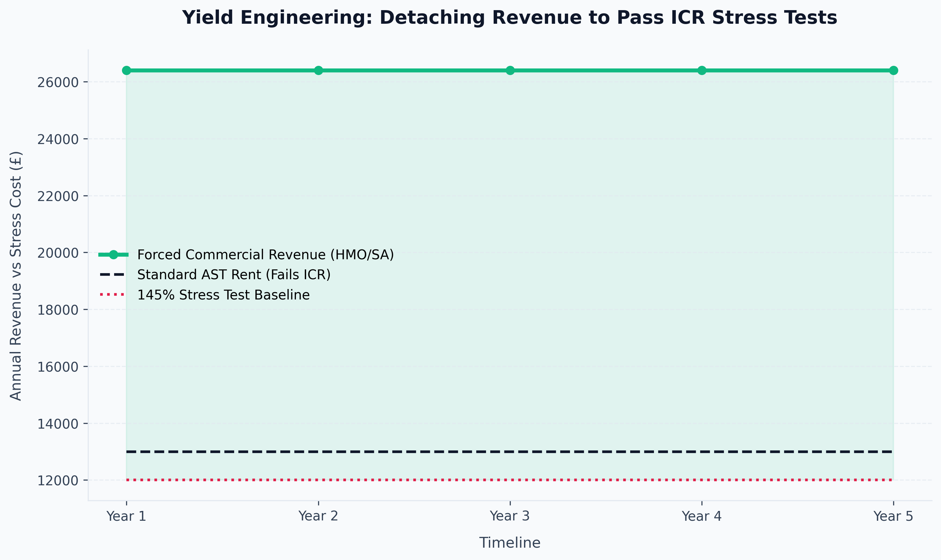Click the 'Timeline' x-axis title
This screenshot has width=941, height=560.
tap(510, 543)
